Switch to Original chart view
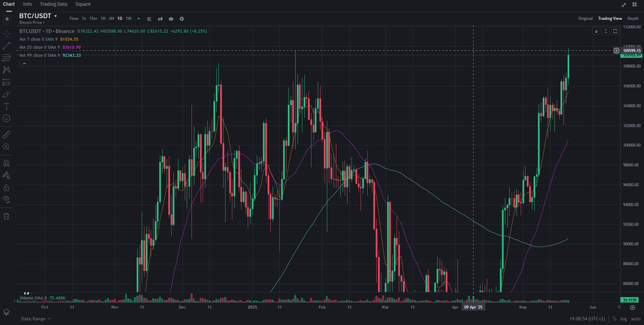This screenshot has height=325, width=644. (x=585, y=19)
